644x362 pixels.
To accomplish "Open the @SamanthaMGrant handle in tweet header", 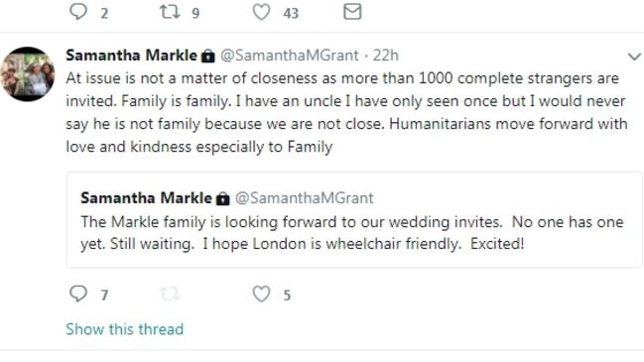I will [290, 56].
